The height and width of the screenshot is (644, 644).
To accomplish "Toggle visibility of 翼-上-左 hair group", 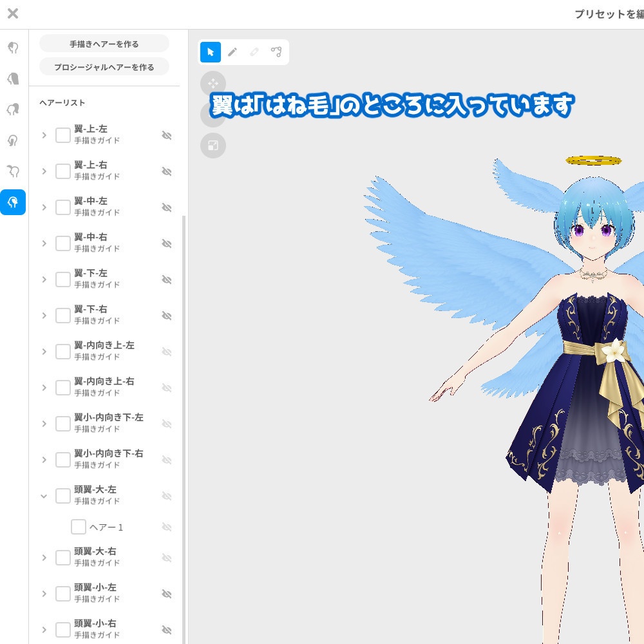I will point(167,135).
